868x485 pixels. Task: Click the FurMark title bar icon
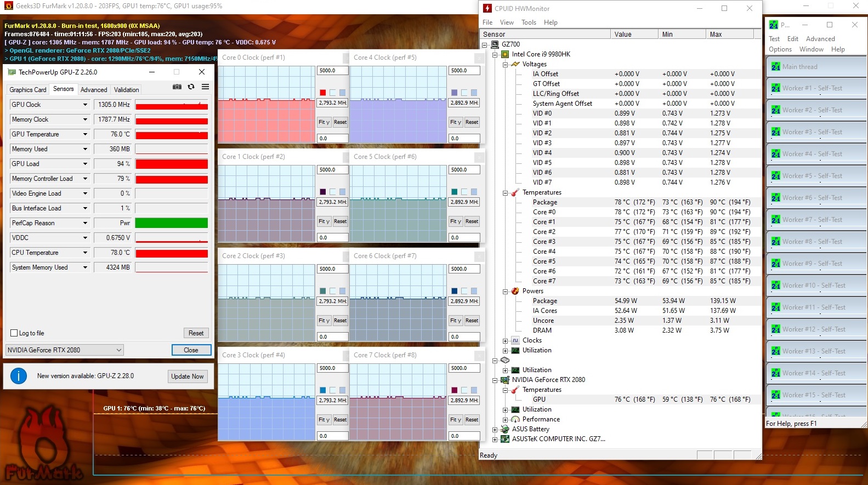[8, 6]
